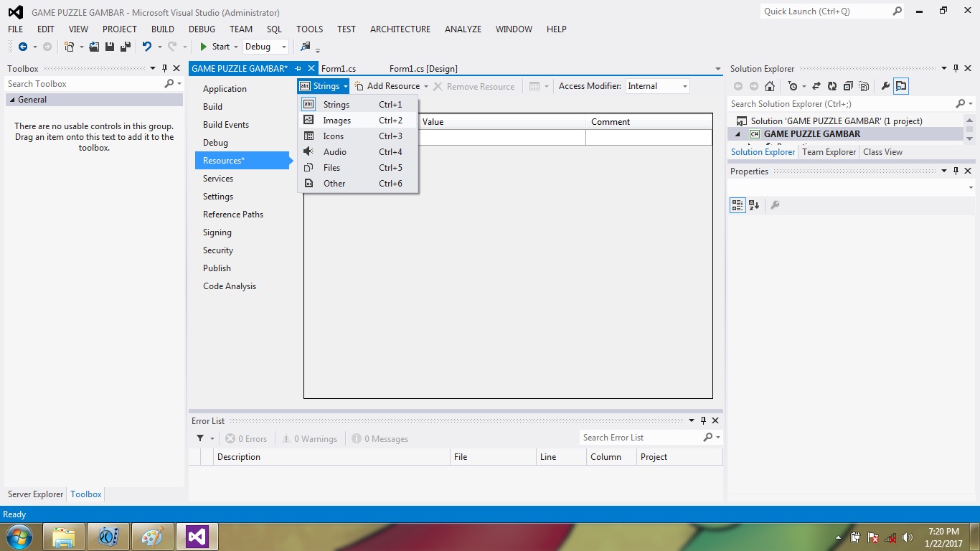Open the Access Modifier Internal dropdown
The height and width of the screenshot is (551, 980).
684,86
